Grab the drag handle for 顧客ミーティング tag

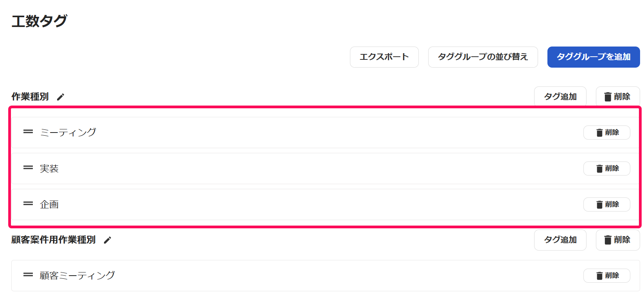click(x=28, y=275)
